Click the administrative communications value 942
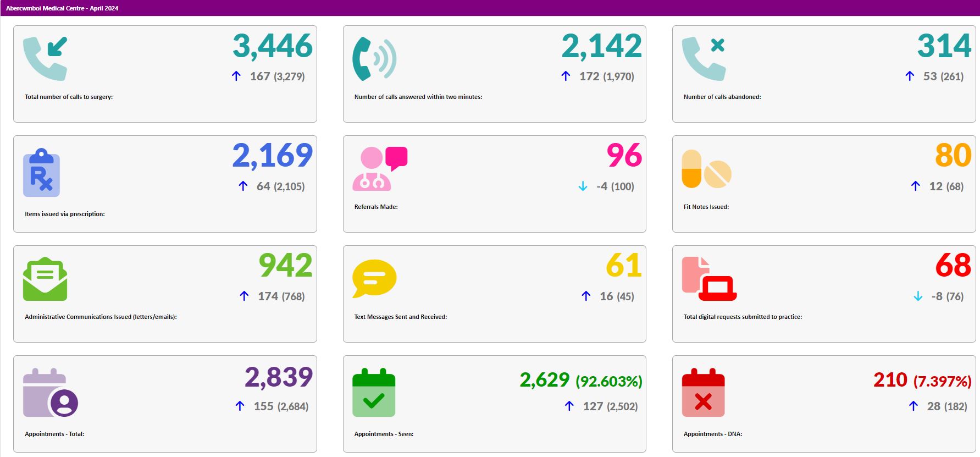980x457 pixels. [x=286, y=266]
